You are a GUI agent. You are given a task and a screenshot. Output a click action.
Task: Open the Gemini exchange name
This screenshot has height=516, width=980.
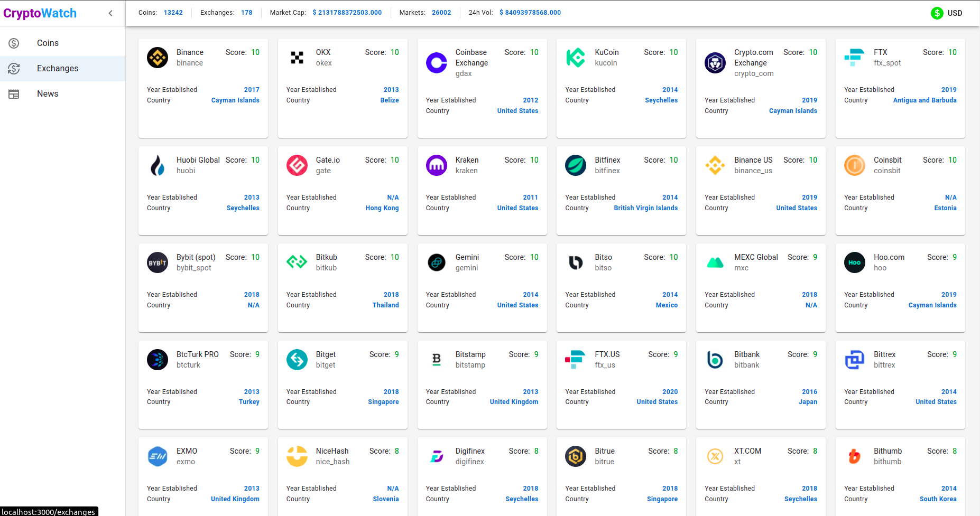467,257
